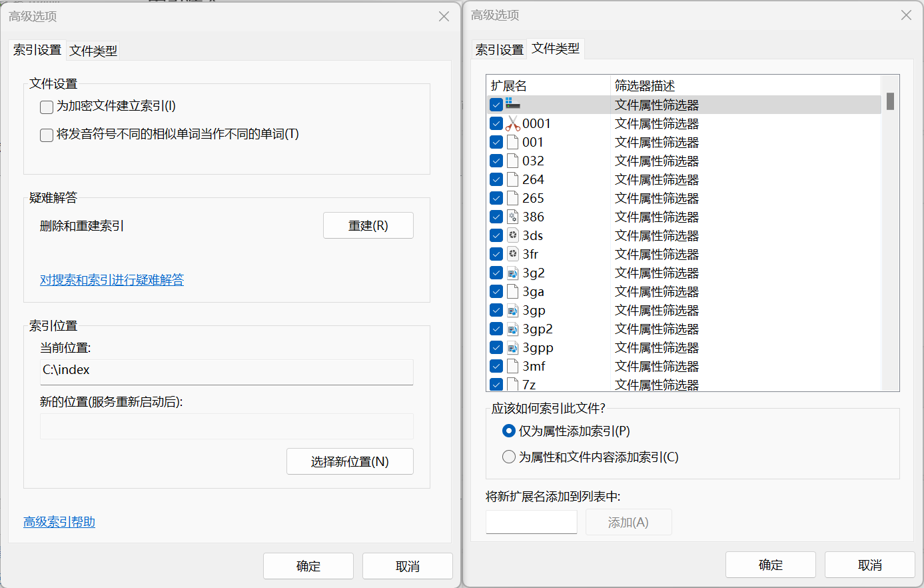Screen dimensions: 924x588
Task: Click the scissors icon for extension 0001
Action: pos(512,123)
